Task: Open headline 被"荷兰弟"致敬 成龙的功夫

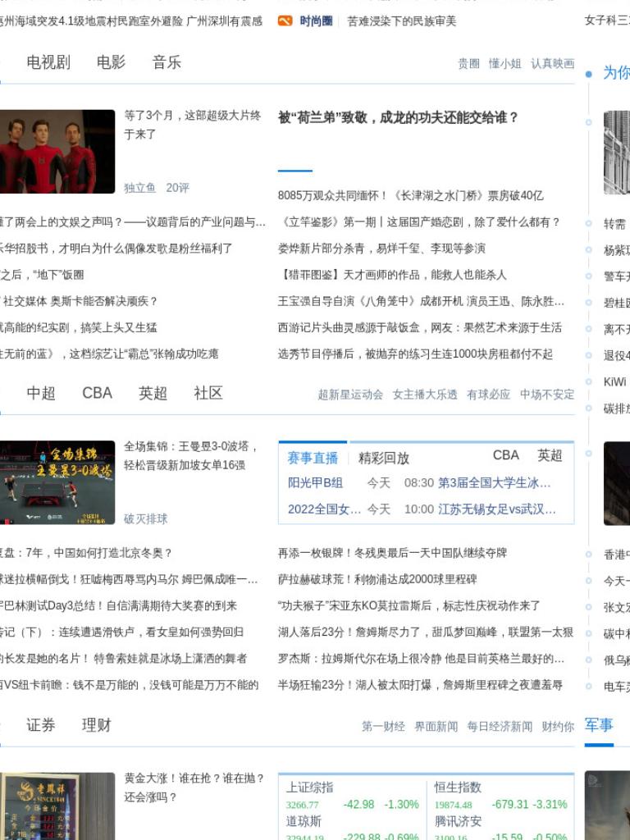Action: pos(398,117)
